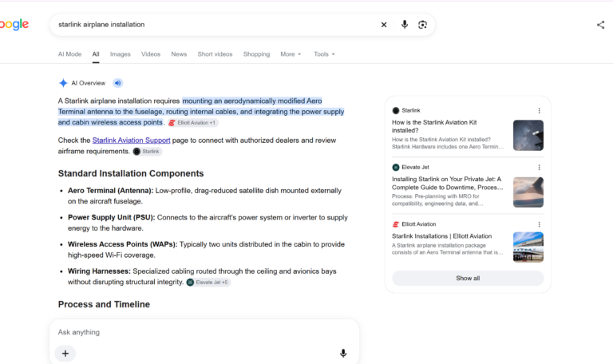Open 'Starlink Installations | Elliott Aviation' result
The image size is (613, 364).
click(x=441, y=236)
